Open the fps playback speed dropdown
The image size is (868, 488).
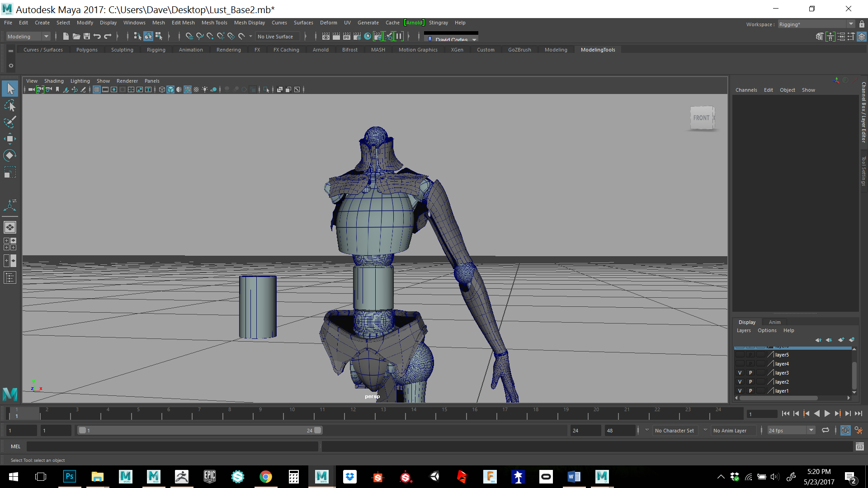[791, 431]
